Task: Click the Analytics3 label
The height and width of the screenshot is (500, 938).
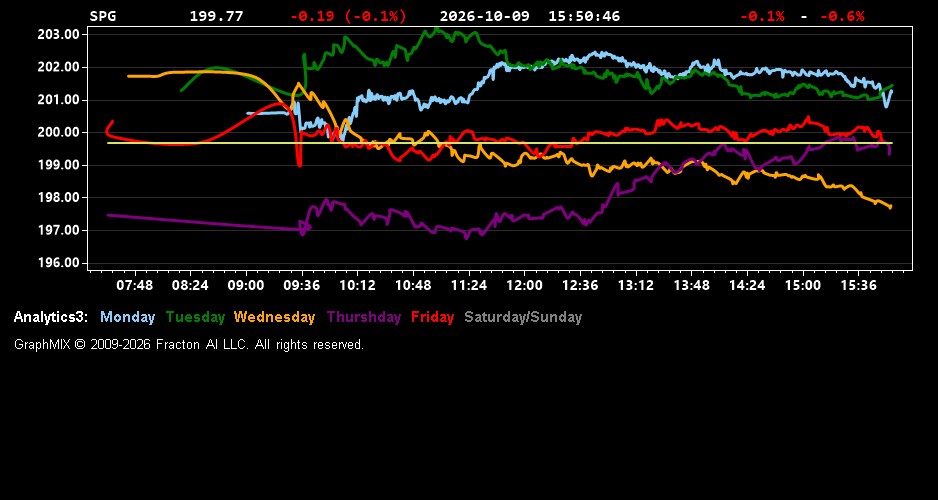Action: click(x=51, y=317)
